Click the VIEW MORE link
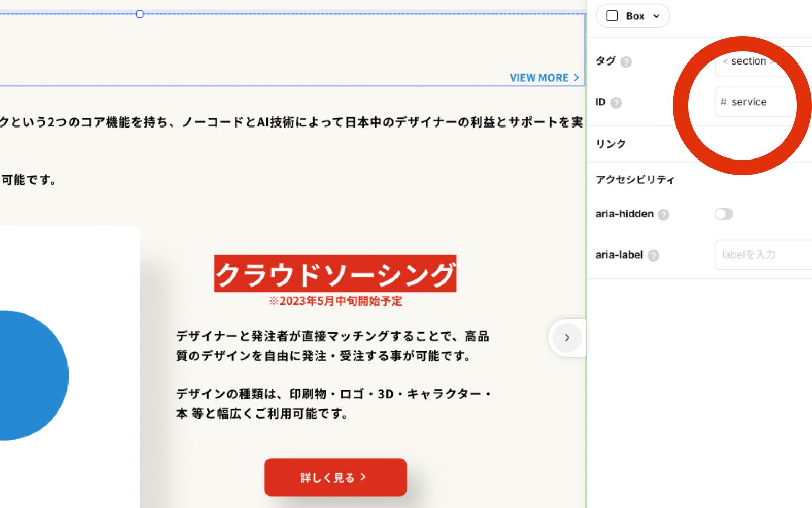Screen dimensions: 812x508 [539, 78]
